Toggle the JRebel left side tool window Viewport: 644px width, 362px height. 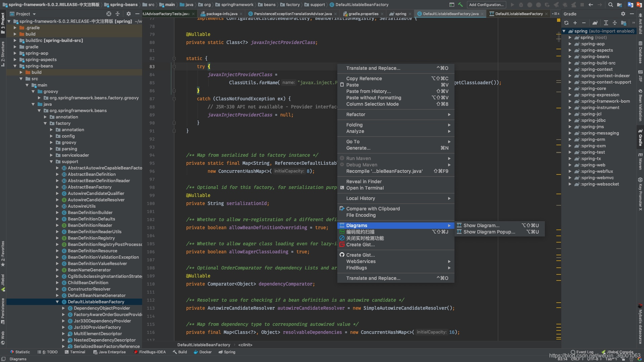coord(3,282)
